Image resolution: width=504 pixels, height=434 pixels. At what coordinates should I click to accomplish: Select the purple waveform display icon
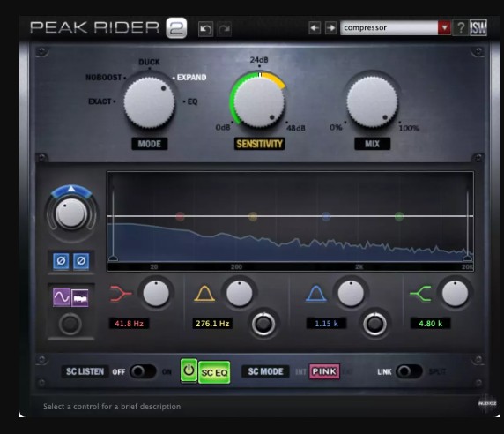click(80, 298)
